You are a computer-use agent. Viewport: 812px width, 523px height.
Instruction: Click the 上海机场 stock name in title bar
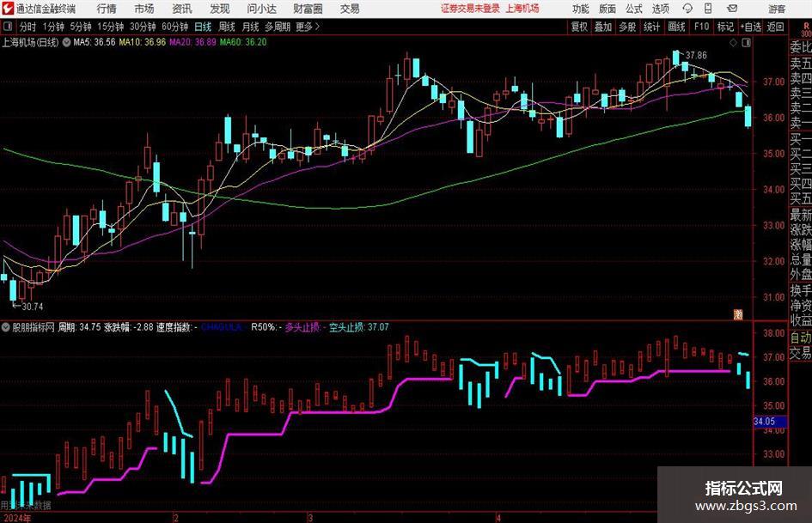(522, 9)
